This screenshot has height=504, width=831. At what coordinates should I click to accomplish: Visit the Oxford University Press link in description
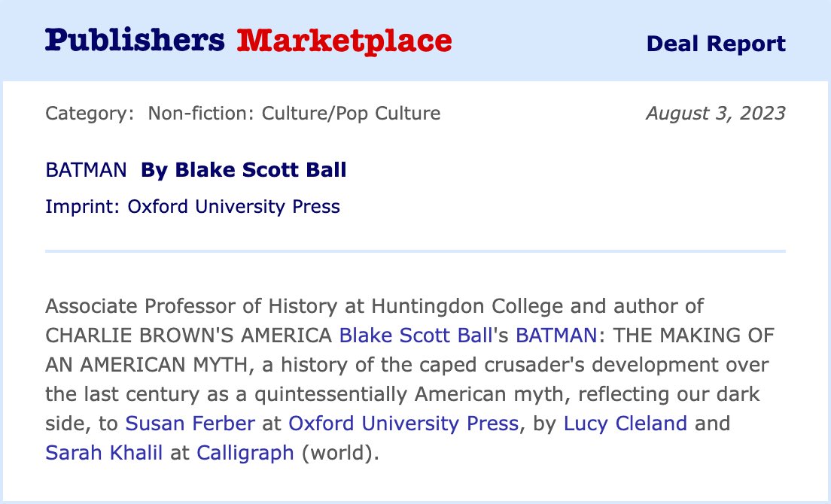(x=403, y=424)
